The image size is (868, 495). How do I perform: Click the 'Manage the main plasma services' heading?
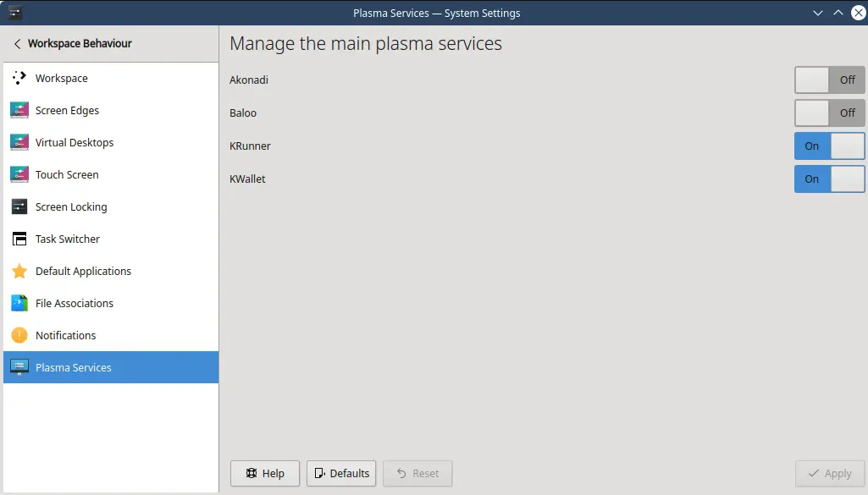pyautogui.click(x=366, y=44)
